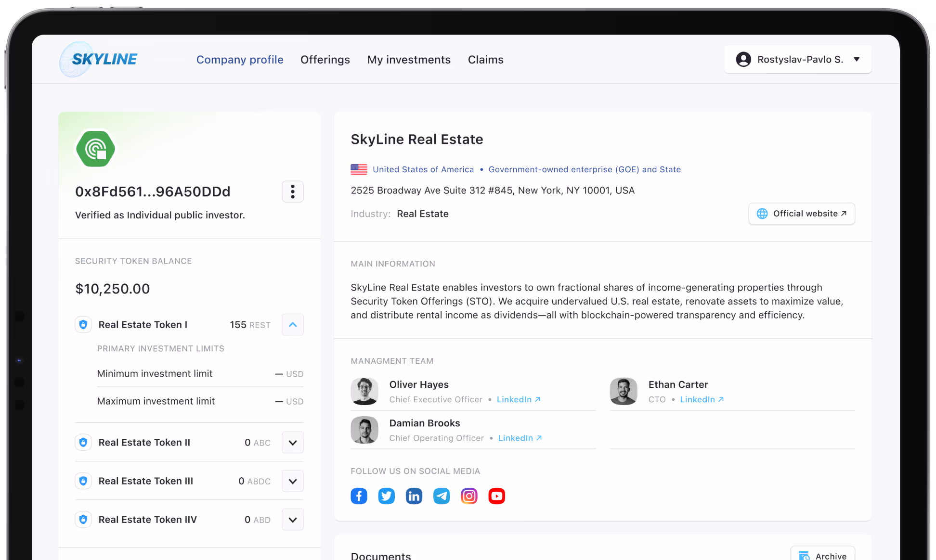936x560 pixels.
Task: Click Ethan Carter profile photo
Action: pyautogui.click(x=624, y=391)
